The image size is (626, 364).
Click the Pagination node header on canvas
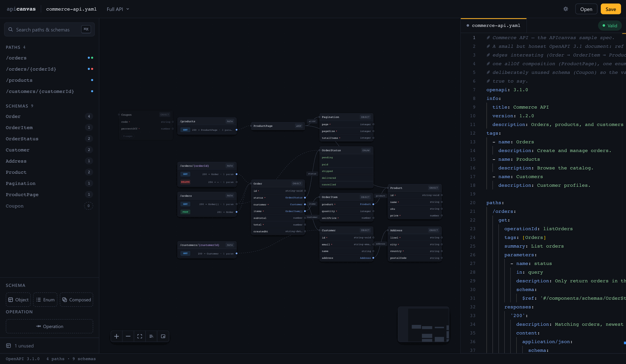pos(346,117)
